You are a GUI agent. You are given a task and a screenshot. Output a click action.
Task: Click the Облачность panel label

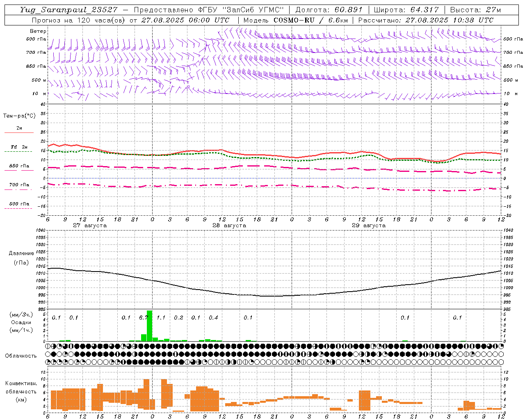coord(21,356)
